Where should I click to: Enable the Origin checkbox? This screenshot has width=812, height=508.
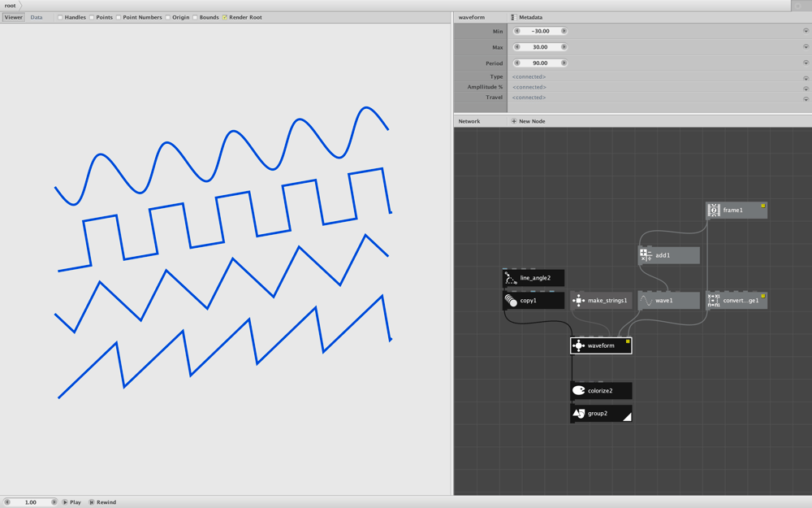tap(168, 17)
